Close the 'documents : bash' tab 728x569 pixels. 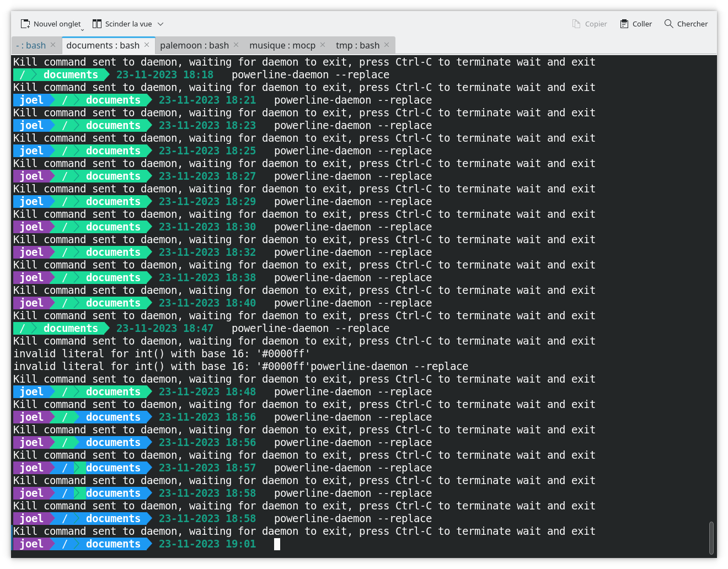click(x=147, y=45)
